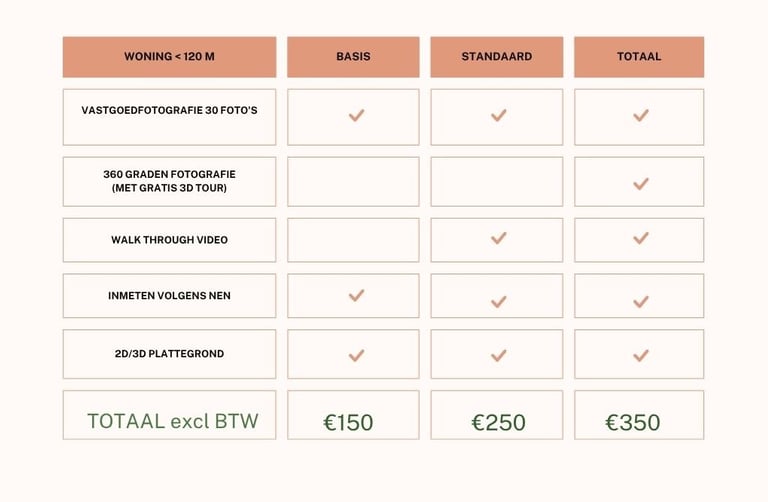Image resolution: width=768 pixels, height=502 pixels.
Task: Click the empty Basis 360 graden cell
Action: click(353, 182)
